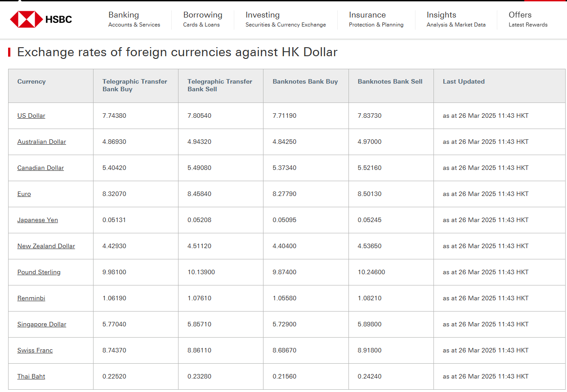This screenshot has width=567, height=392.
Task: Click the Banknotes Bank Sell column header
Action: 390,81
